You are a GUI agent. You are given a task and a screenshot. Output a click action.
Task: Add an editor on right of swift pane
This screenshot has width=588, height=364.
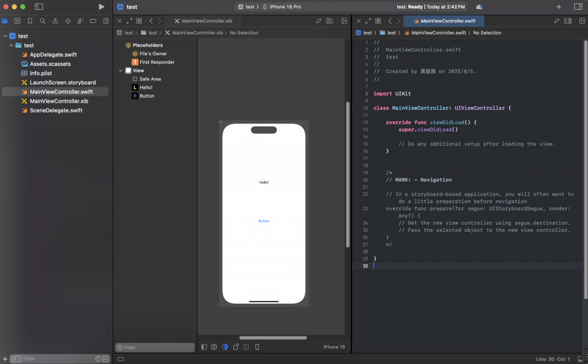582,21
